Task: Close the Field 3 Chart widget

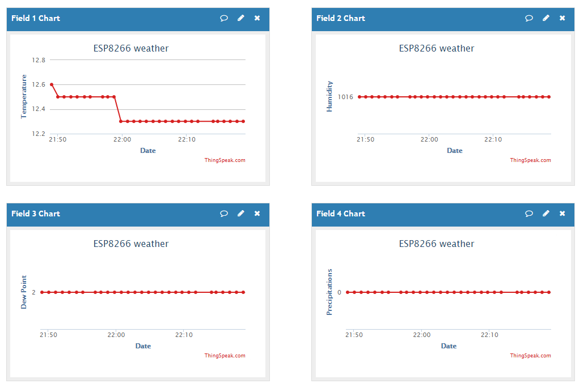Action: point(257,214)
